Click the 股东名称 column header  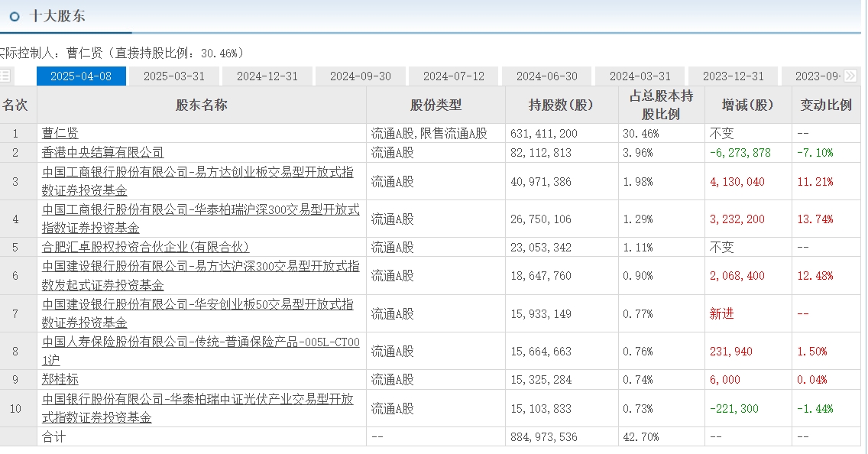tap(202, 105)
